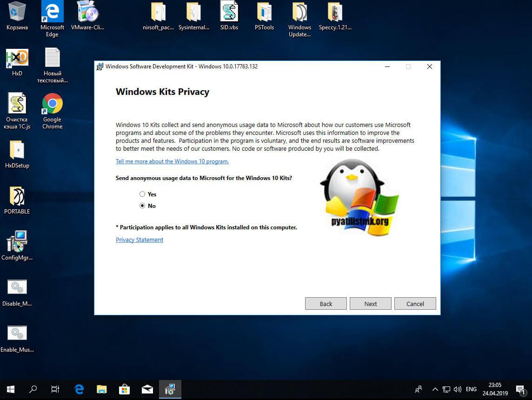The image size is (532, 400).
Task: Select the Очистка кэша 1C.js script icon
Action: (x=17, y=111)
